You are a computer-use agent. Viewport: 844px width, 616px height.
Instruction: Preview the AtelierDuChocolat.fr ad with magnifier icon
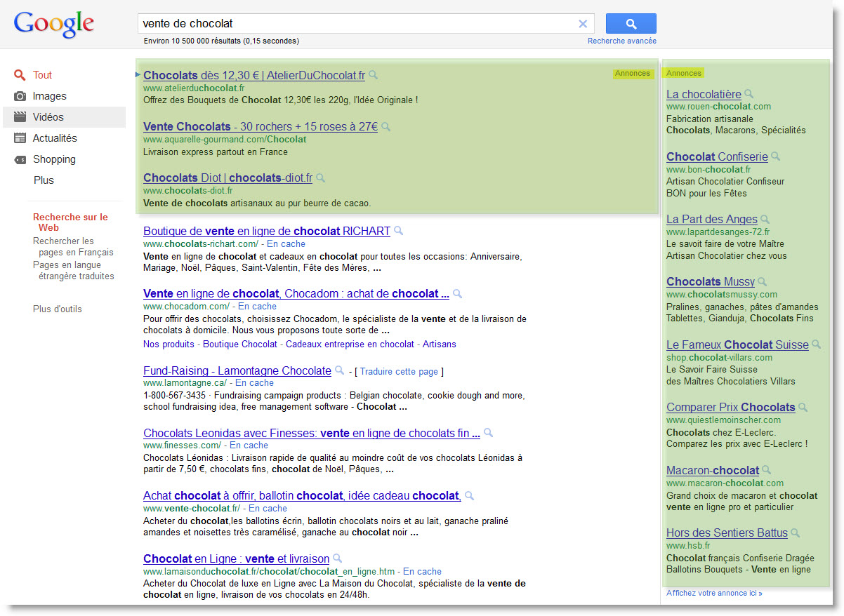click(374, 75)
